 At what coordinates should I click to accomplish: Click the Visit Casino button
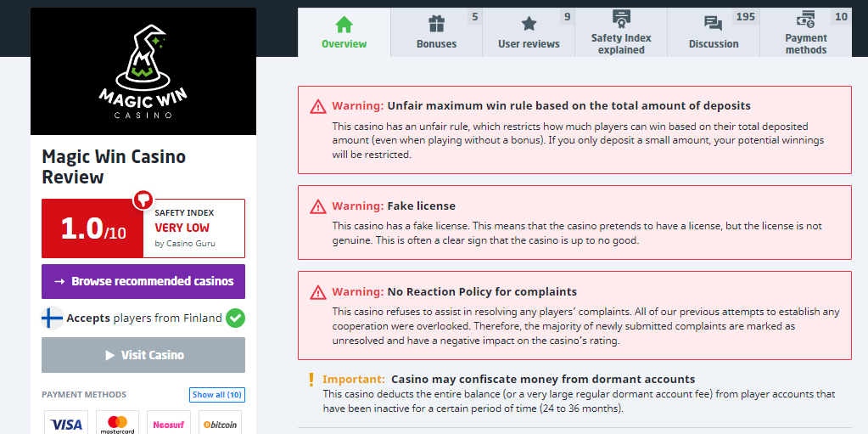(x=143, y=355)
